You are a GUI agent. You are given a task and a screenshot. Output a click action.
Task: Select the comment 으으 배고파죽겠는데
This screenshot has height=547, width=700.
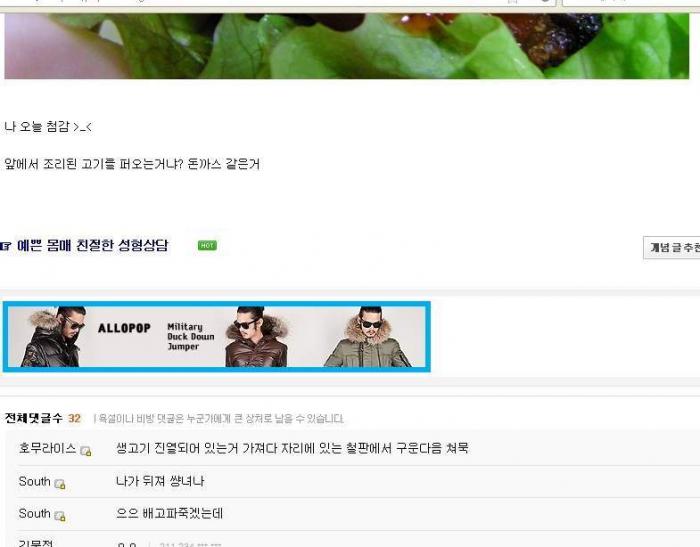click(170, 514)
